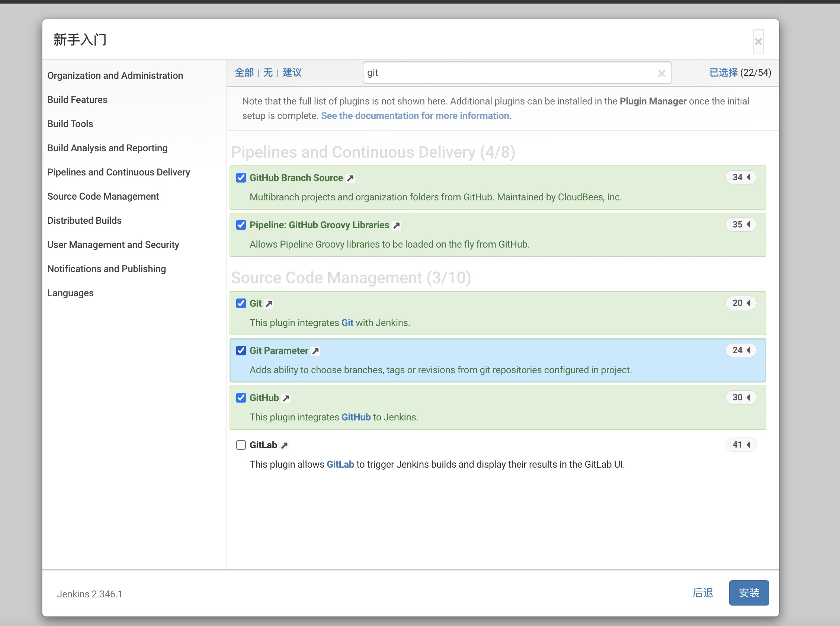
Task: Expand the 41 dependency badge on GitLab
Action: [x=741, y=445]
